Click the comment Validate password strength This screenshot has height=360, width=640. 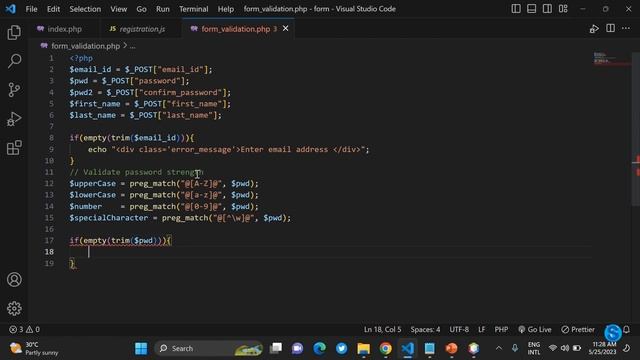pyautogui.click(x=136, y=172)
